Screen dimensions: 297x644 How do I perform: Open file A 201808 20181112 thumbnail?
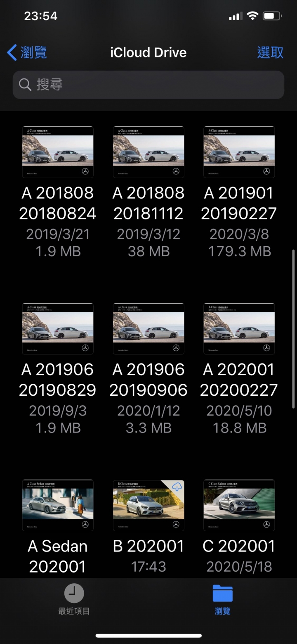coord(148,152)
